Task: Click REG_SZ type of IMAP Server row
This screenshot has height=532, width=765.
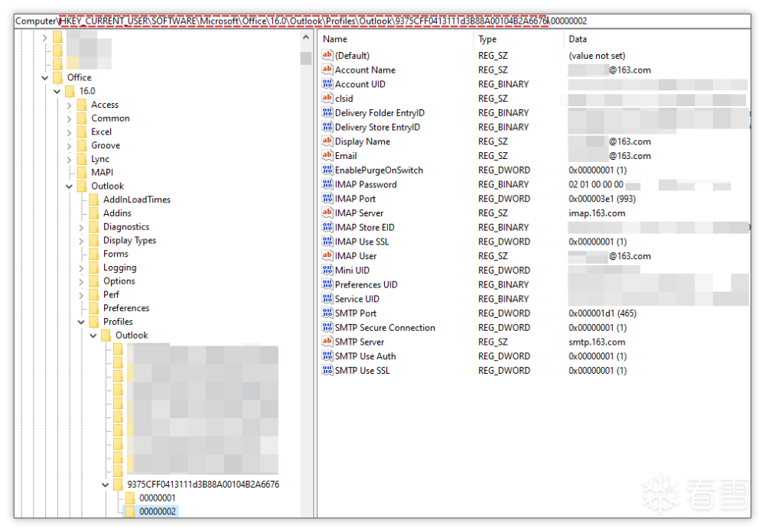Action: coord(493,213)
